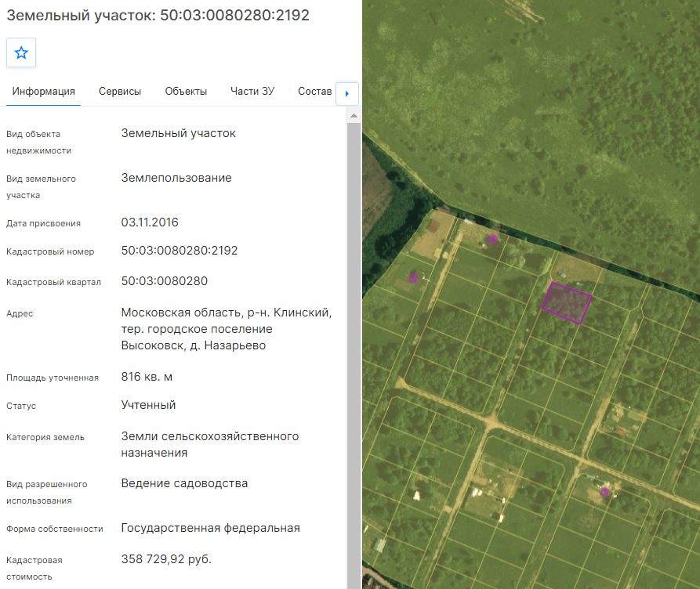Add the parcel to favorites with star icon

[x=21, y=52]
